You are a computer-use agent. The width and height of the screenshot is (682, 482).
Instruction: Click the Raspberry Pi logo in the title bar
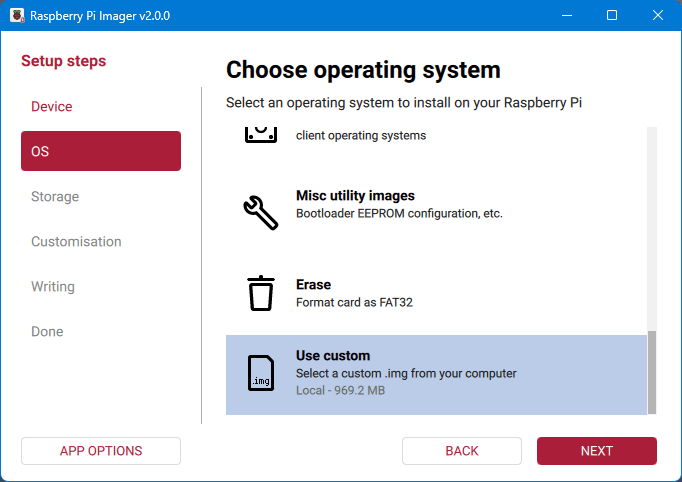[x=17, y=16]
